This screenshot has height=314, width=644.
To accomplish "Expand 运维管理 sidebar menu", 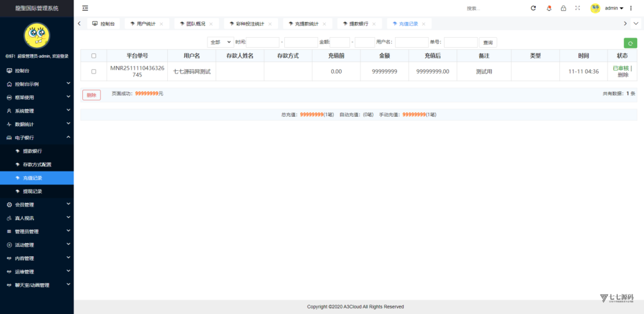I will [37, 272].
